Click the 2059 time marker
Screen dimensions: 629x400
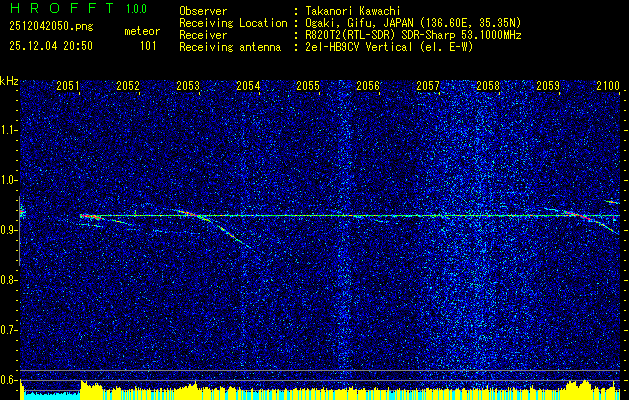(x=548, y=86)
